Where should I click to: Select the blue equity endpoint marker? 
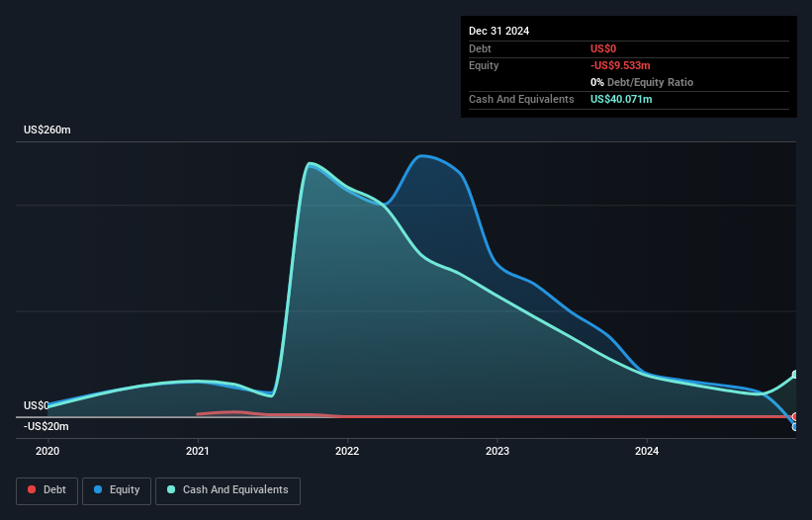(795, 427)
